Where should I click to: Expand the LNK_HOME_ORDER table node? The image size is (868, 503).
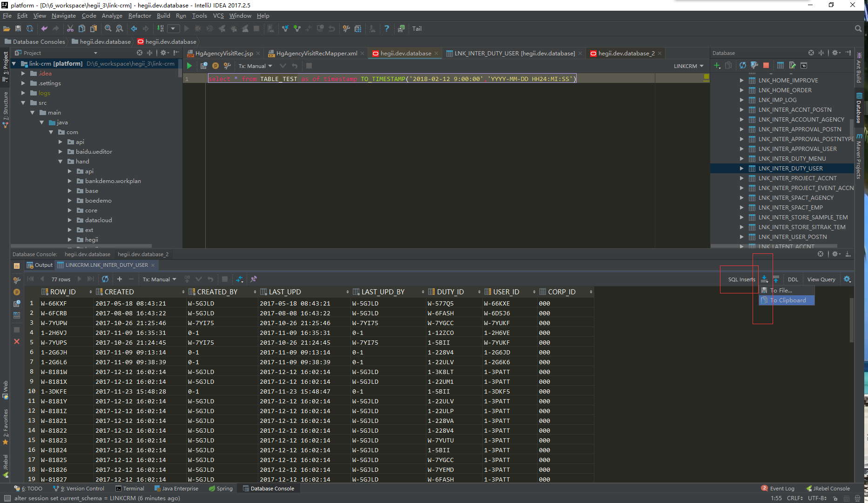tap(741, 90)
